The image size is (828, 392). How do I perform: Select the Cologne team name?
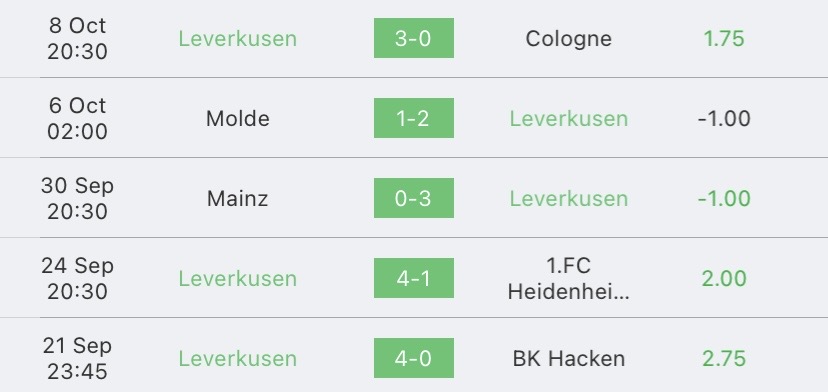click(x=569, y=39)
